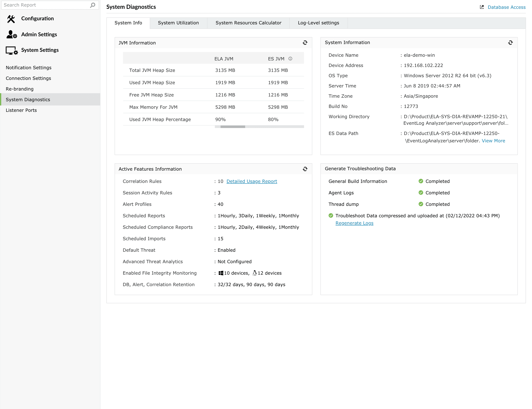Click the System Settings monitor icon
Viewport: 532px width, 409px height.
(11, 50)
